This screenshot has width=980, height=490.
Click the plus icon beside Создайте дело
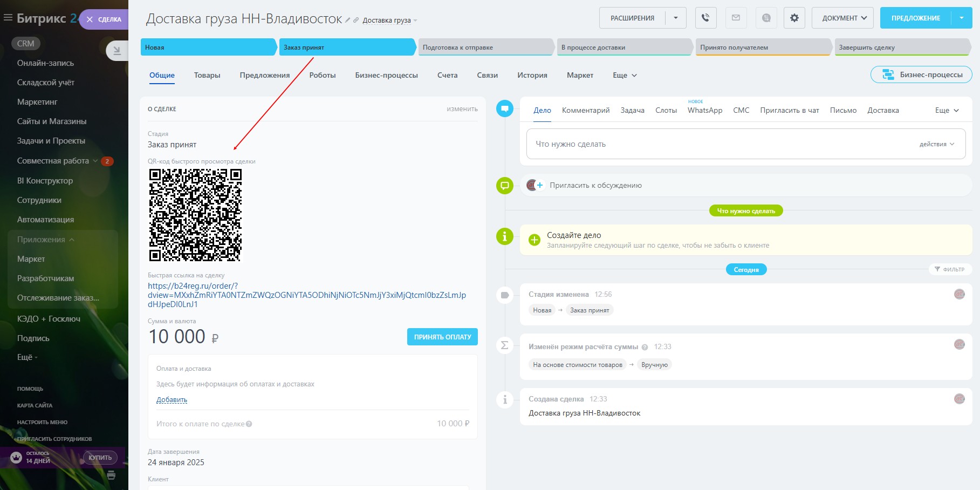(534, 240)
